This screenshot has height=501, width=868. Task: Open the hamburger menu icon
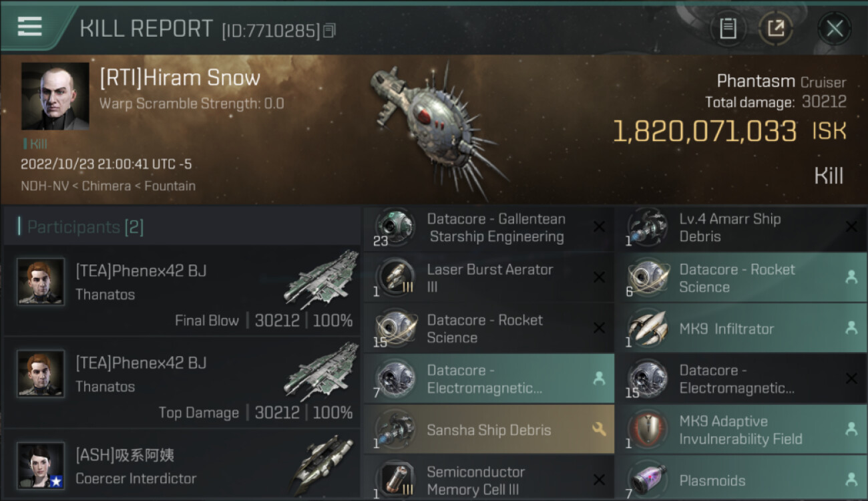point(29,27)
